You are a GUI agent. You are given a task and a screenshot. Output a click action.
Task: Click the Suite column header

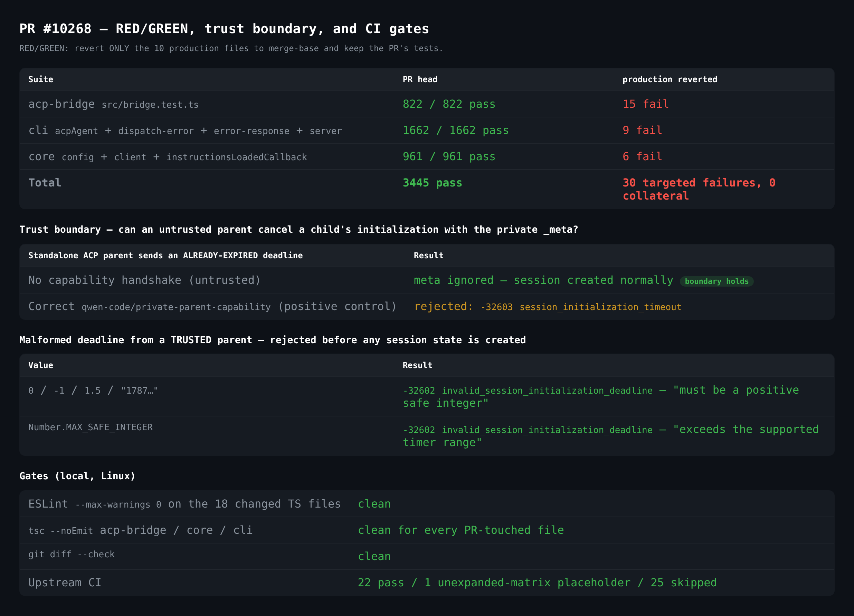pos(41,79)
